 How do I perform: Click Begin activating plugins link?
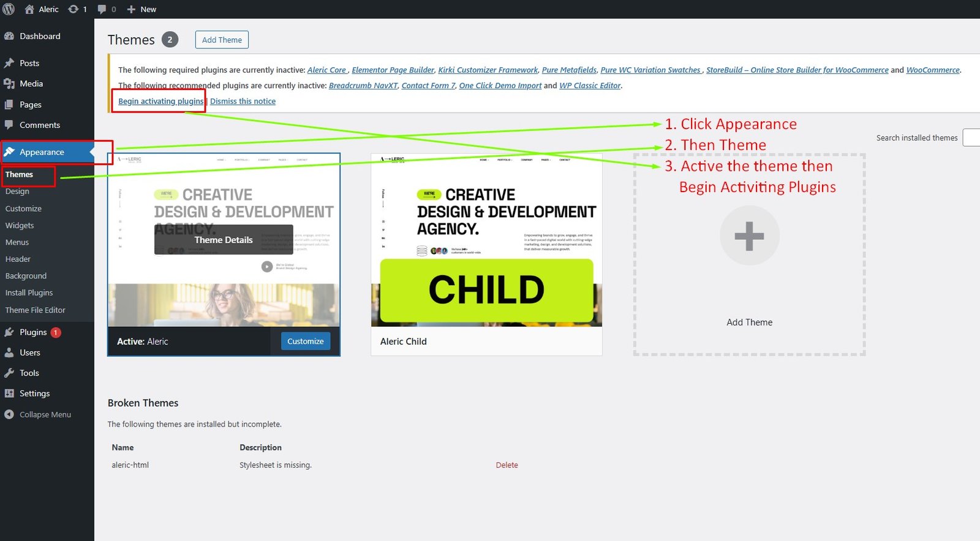point(160,102)
